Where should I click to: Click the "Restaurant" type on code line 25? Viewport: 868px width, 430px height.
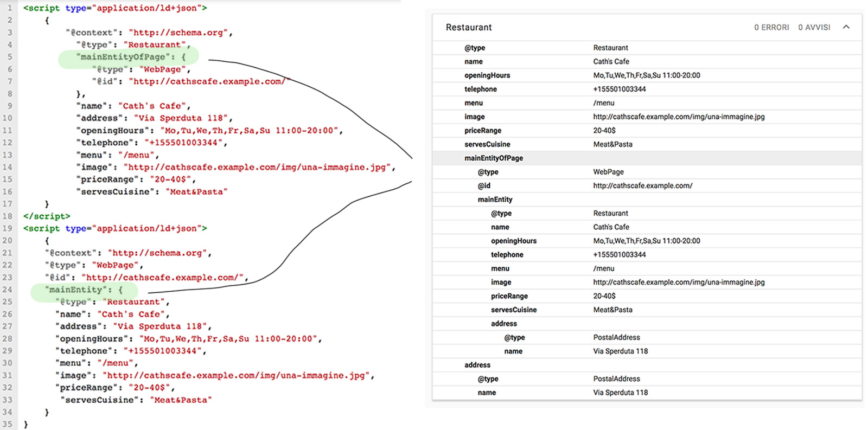[x=134, y=302]
